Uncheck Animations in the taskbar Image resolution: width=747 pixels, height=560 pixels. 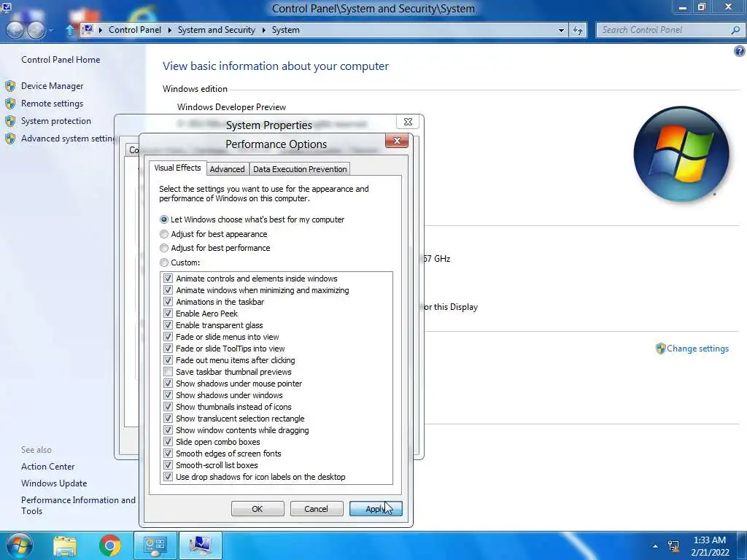coord(168,302)
